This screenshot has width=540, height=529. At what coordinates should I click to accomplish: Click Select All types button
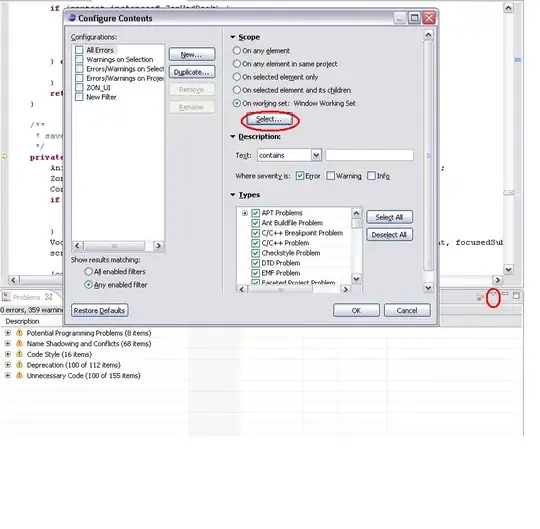point(389,217)
